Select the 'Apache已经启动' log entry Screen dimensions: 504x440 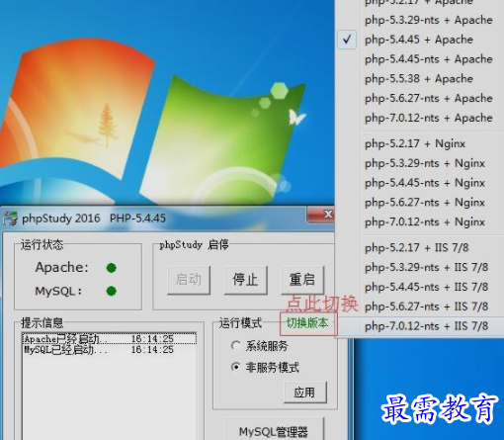click(x=110, y=339)
